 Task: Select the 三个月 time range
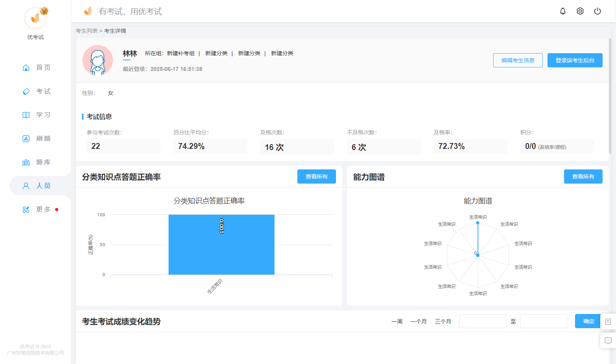pos(443,321)
